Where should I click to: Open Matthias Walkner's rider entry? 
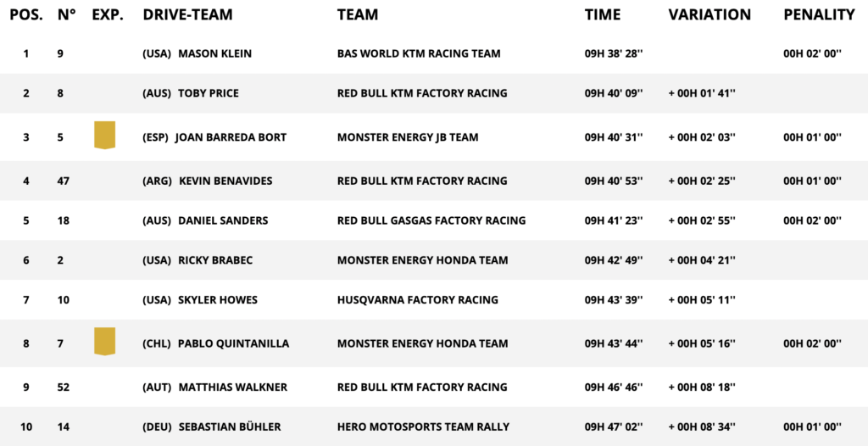tap(232, 387)
